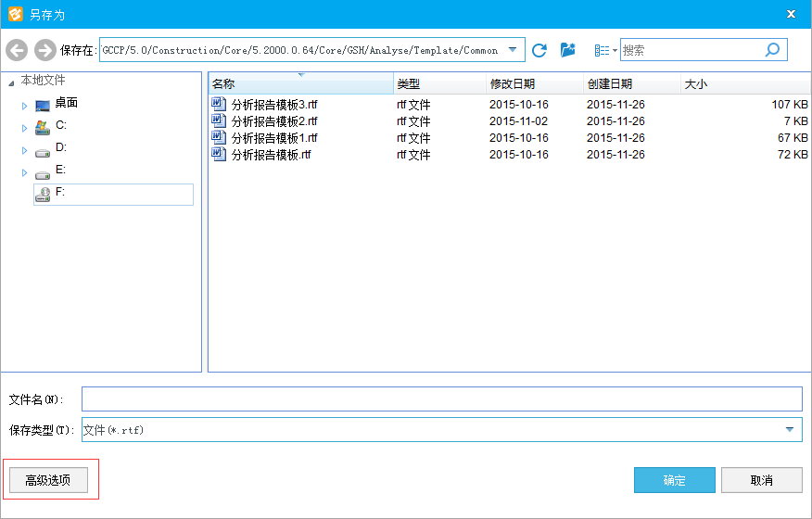
Task: Open the 保存类型 file type dropdown
Action: coord(790,429)
